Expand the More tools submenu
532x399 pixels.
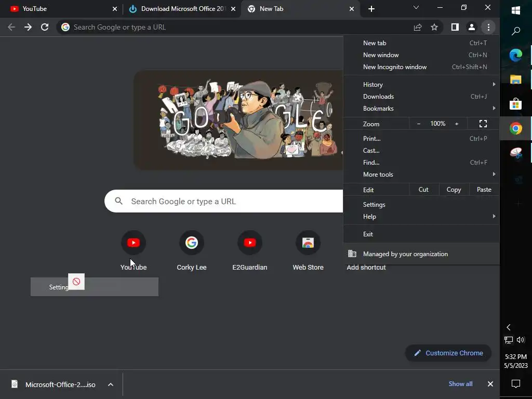coord(421,175)
